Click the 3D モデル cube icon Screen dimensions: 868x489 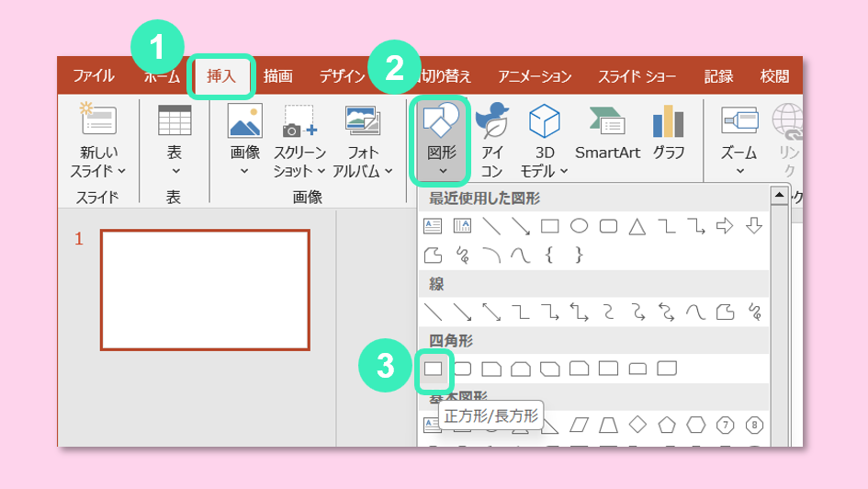pos(545,120)
